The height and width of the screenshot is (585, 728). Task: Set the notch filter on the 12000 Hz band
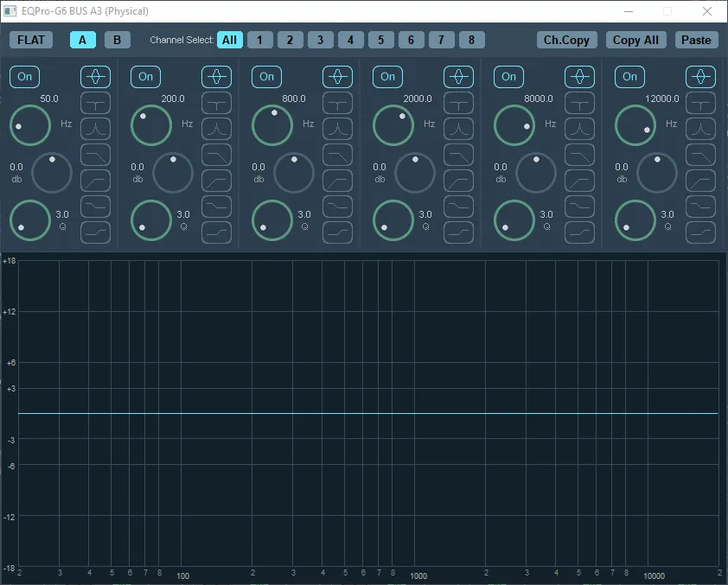(701, 103)
